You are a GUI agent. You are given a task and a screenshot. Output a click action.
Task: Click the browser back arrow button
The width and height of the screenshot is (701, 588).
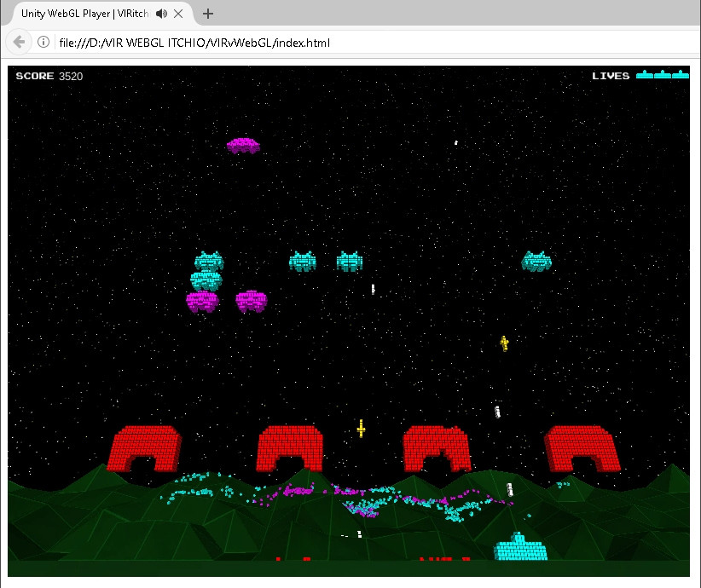19,43
